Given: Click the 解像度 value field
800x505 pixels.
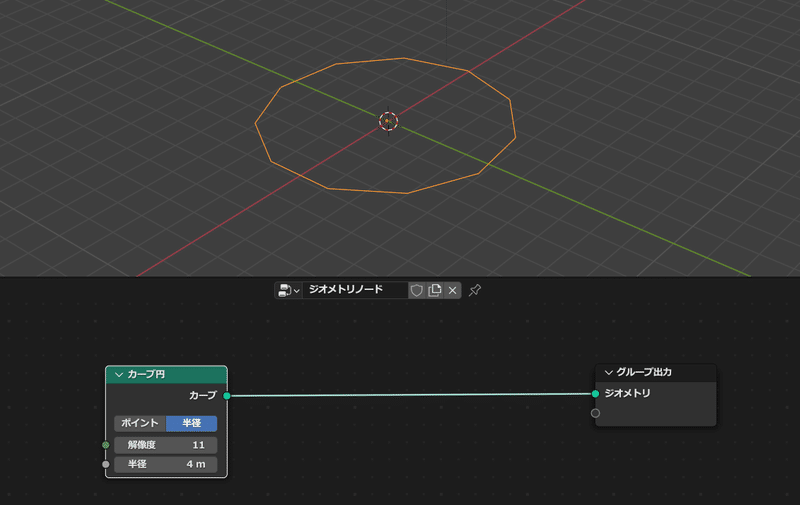Looking at the screenshot, I should pyautogui.click(x=166, y=445).
